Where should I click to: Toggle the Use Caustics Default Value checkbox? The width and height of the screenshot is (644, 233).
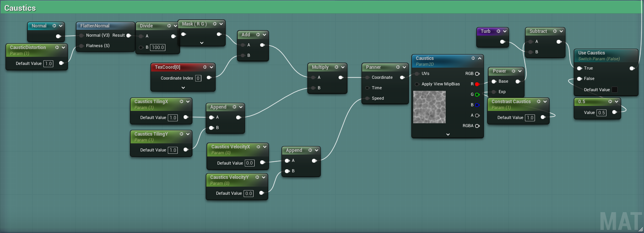tap(614, 90)
